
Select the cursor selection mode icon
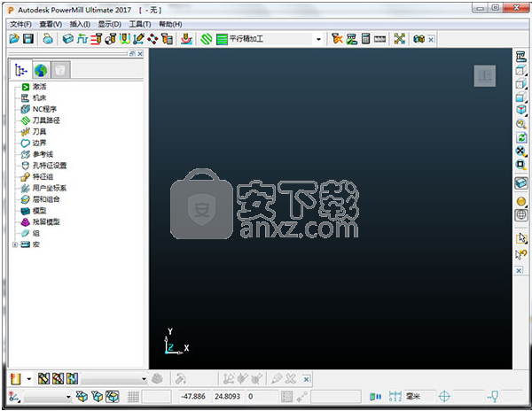pyautogui.click(x=520, y=238)
